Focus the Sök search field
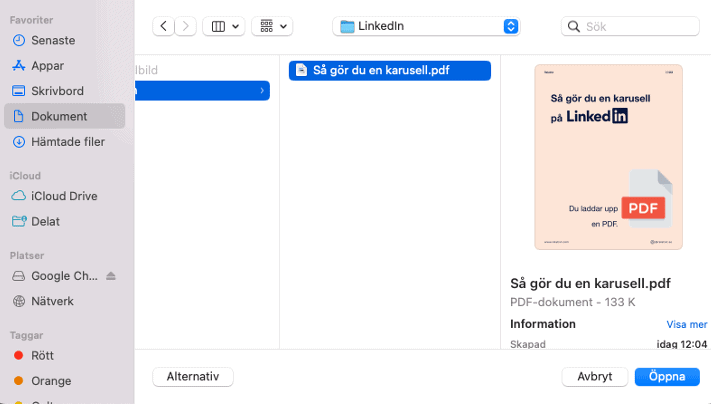Viewport: 712px width, 404px height. 630,26
